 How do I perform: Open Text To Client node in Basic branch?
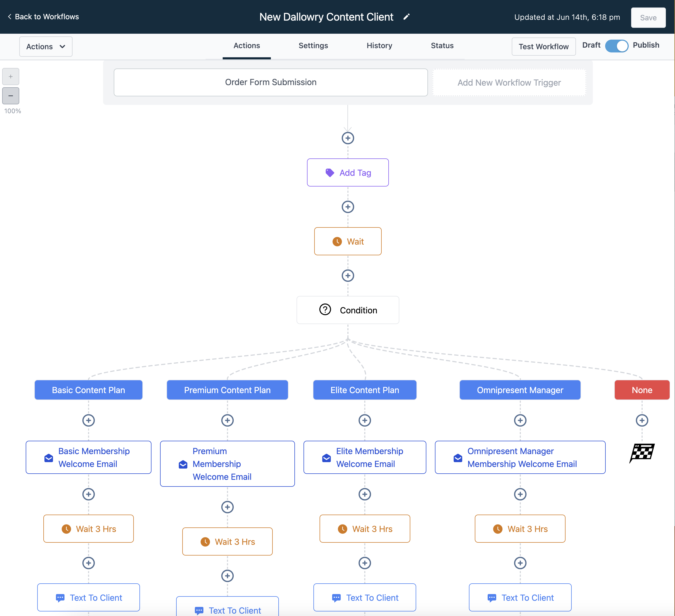click(88, 597)
